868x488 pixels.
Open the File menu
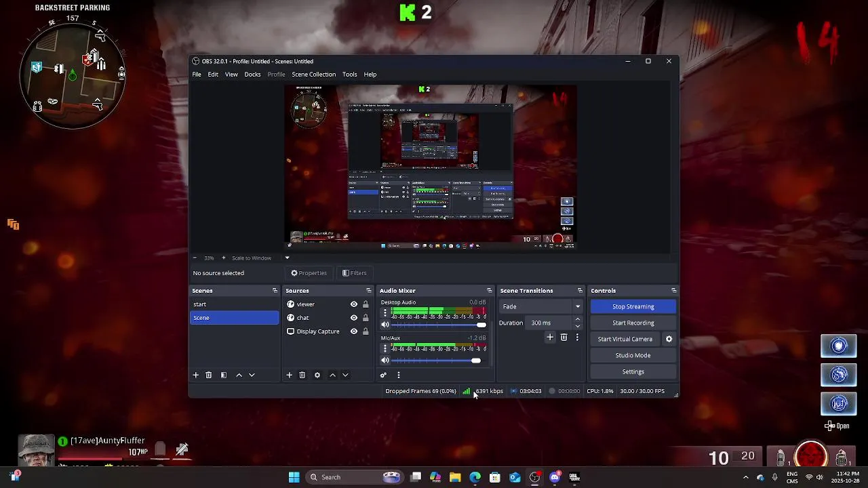point(197,75)
